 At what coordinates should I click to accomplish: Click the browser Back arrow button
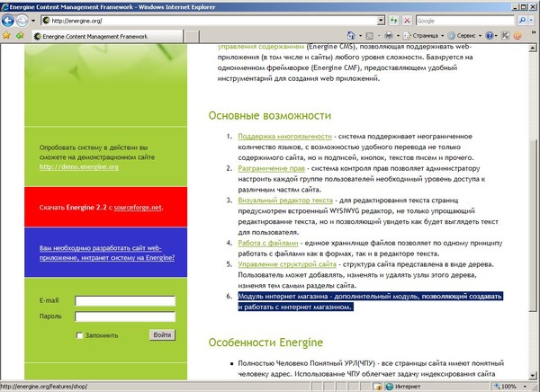pyautogui.click(x=7, y=21)
